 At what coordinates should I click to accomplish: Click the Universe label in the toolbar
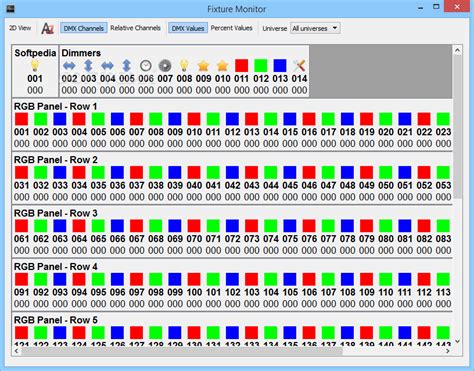[x=274, y=28]
